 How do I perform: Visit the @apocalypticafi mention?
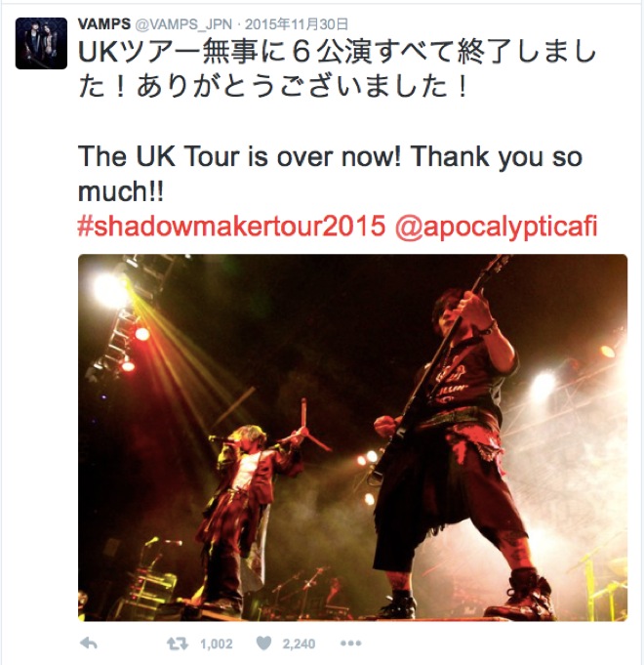(x=496, y=228)
